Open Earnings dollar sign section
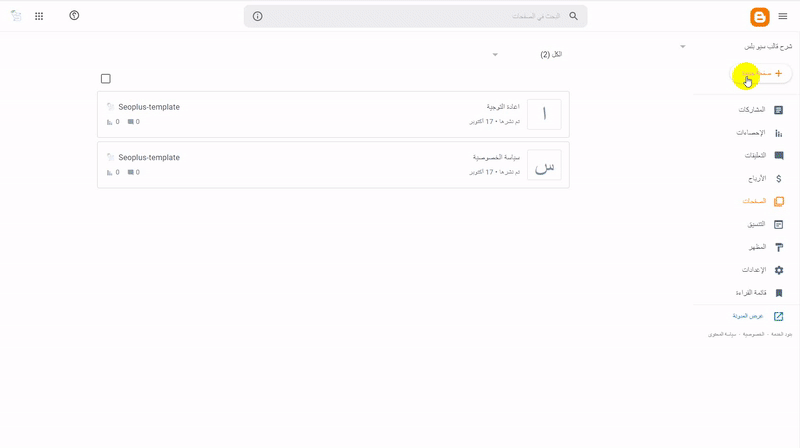Viewport: 800px width, 448px height. tap(779, 178)
